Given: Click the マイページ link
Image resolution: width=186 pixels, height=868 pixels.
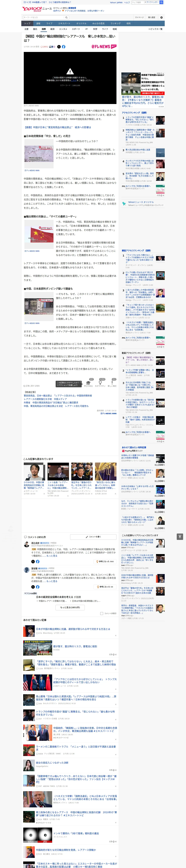Looking at the screenshot, I should (x=139, y=18).
